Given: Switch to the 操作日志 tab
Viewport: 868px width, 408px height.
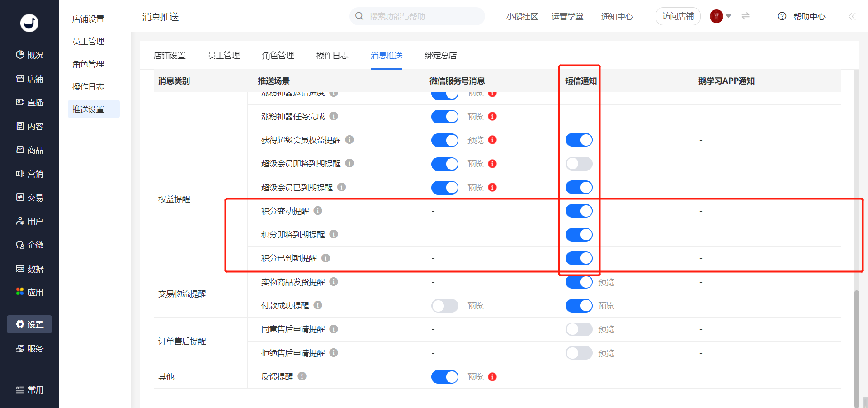Looking at the screenshot, I should coord(332,56).
